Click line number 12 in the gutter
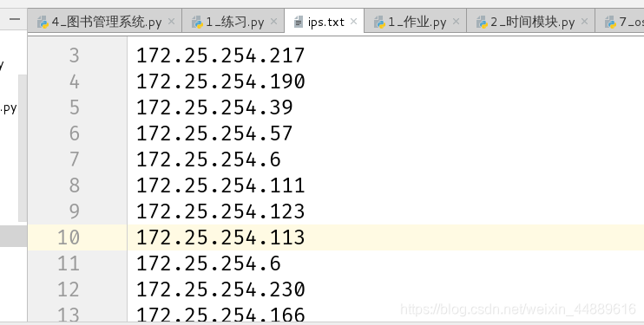644x325 pixels. coord(69,289)
